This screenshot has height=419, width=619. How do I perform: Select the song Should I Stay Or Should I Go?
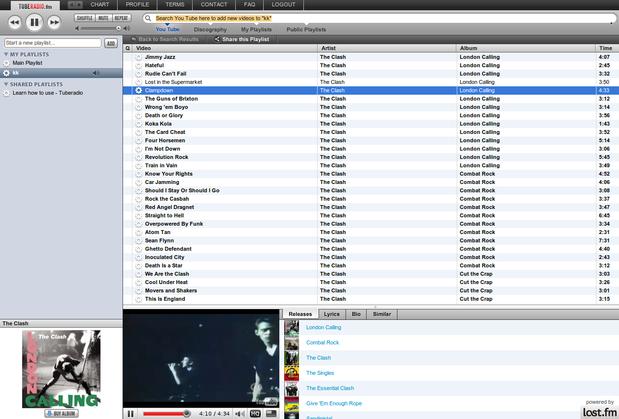(182, 190)
